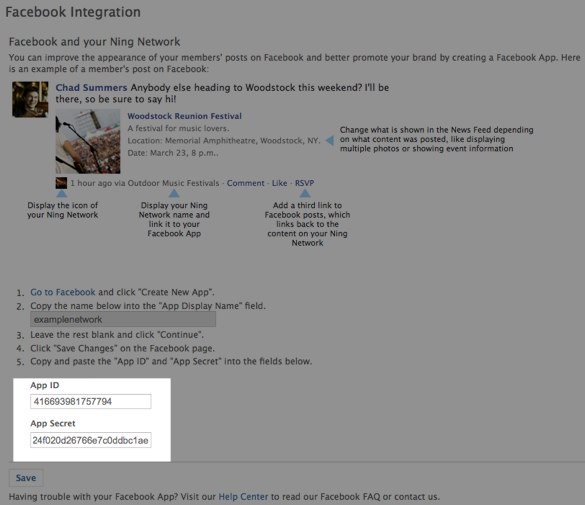Click the blue arrow below RSVP
The height and width of the screenshot is (505, 585).
point(305,193)
